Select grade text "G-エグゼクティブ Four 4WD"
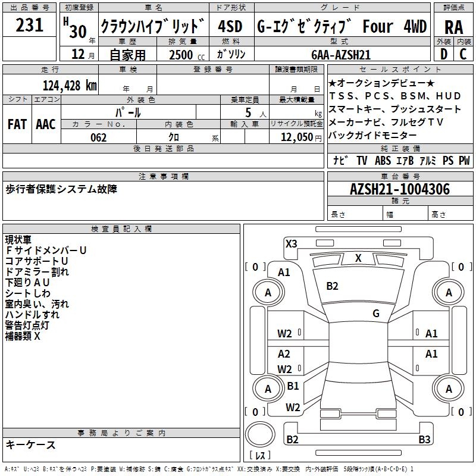The height and width of the screenshot is (476, 476). (x=342, y=26)
